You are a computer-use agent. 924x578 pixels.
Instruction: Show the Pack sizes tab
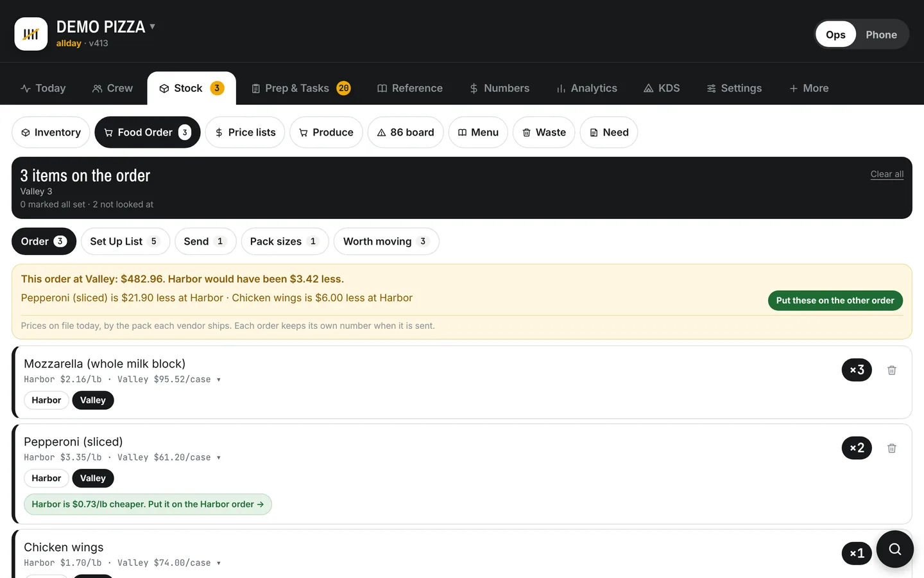[285, 241]
